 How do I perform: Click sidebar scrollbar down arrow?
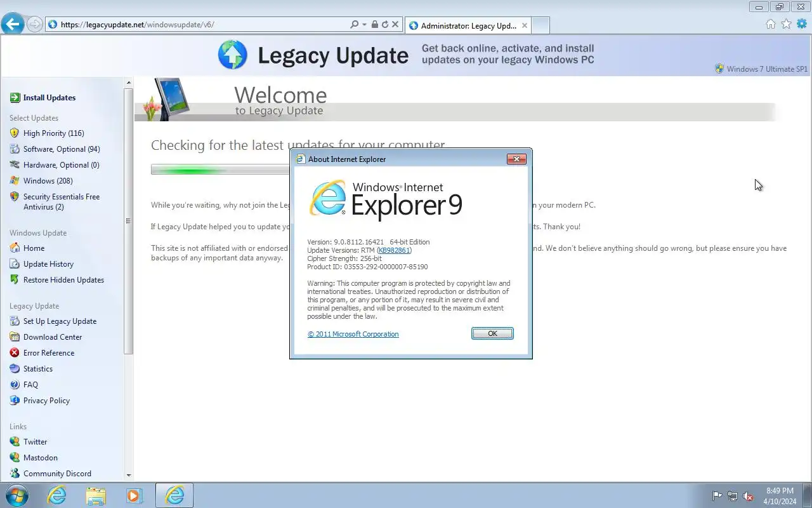129,475
